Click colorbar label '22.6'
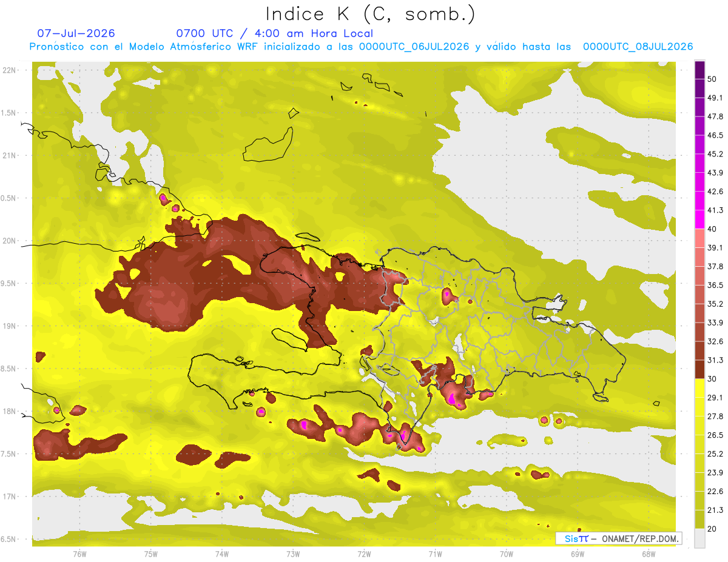Screen dimensions: 728x562 pos(715,492)
